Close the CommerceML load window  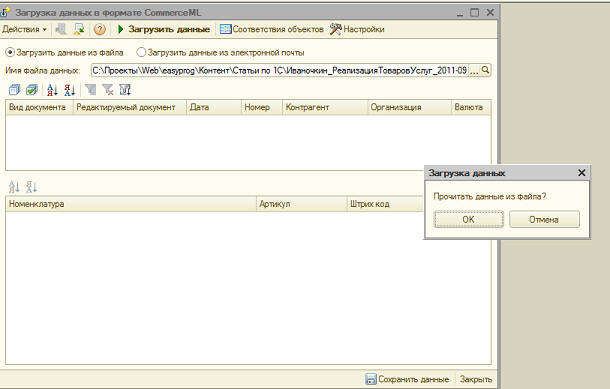point(490,13)
